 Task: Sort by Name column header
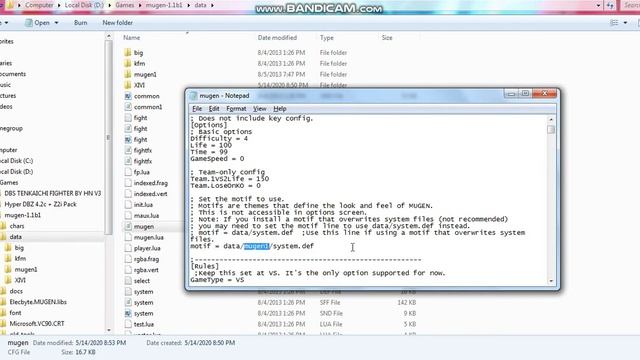(x=131, y=38)
